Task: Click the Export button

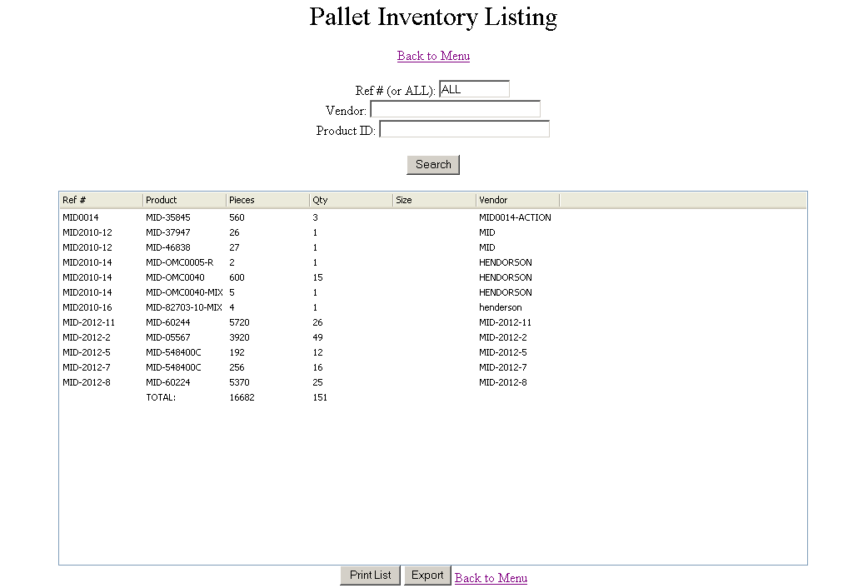Action: [427, 576]
